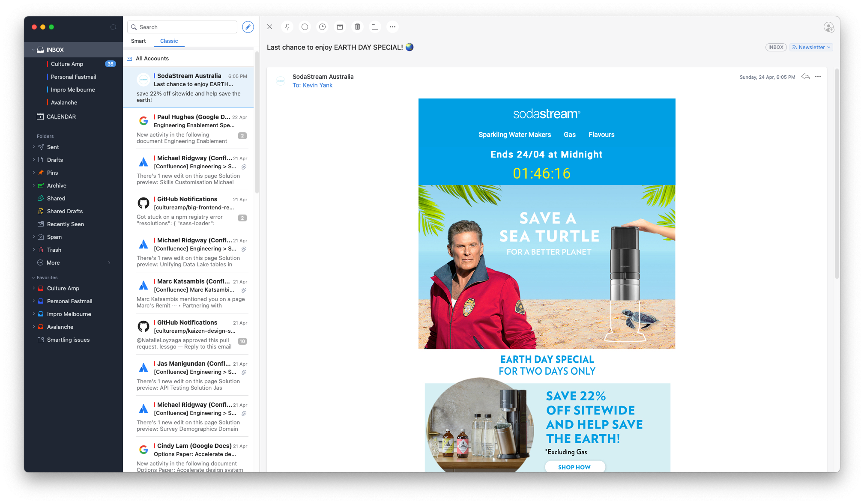Click the Search mail field
Image resolution: width=864 pixels, height=504 pixels.
pyautogui.click(x=182, y=27)
